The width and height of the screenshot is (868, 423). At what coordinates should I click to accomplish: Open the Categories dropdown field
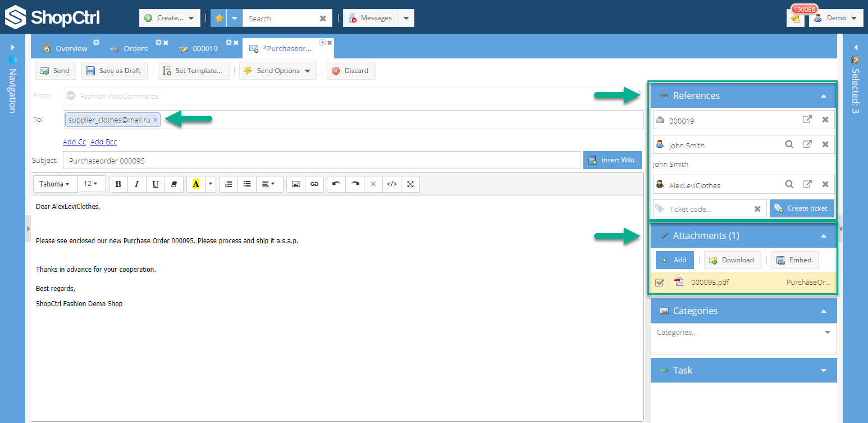(x=827, y=333)
